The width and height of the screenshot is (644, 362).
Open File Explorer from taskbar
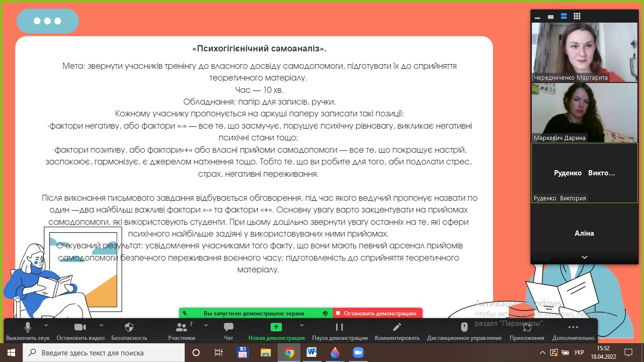pos(266,353)
